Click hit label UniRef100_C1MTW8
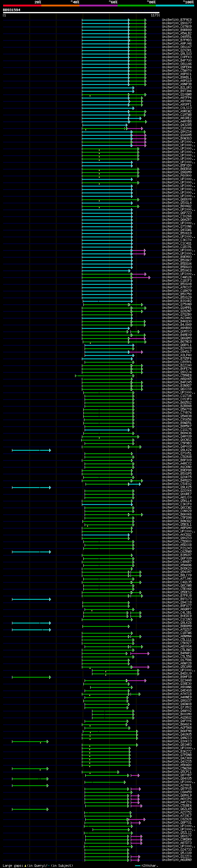The width and height of the screenshot is (197, 868). [x=177, y=115]
